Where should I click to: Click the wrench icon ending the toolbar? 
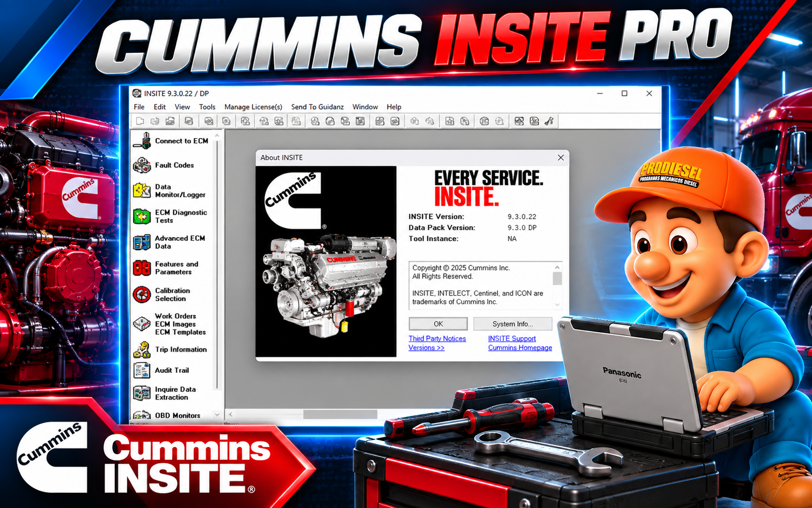pyautogui.click(x=549, y=121)
